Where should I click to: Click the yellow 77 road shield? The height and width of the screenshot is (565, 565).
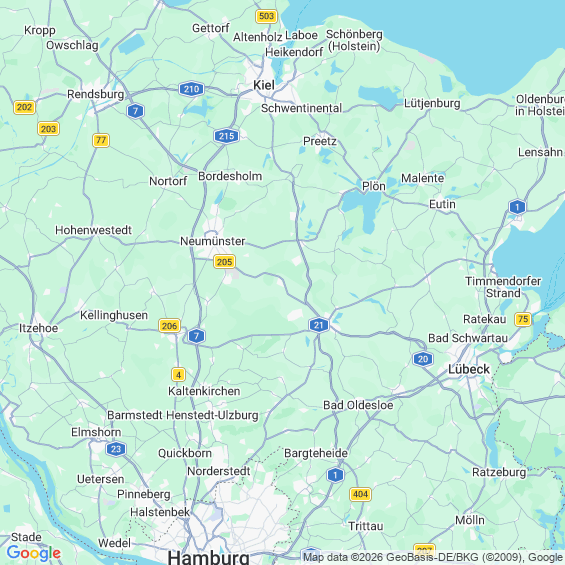(101, 140)
